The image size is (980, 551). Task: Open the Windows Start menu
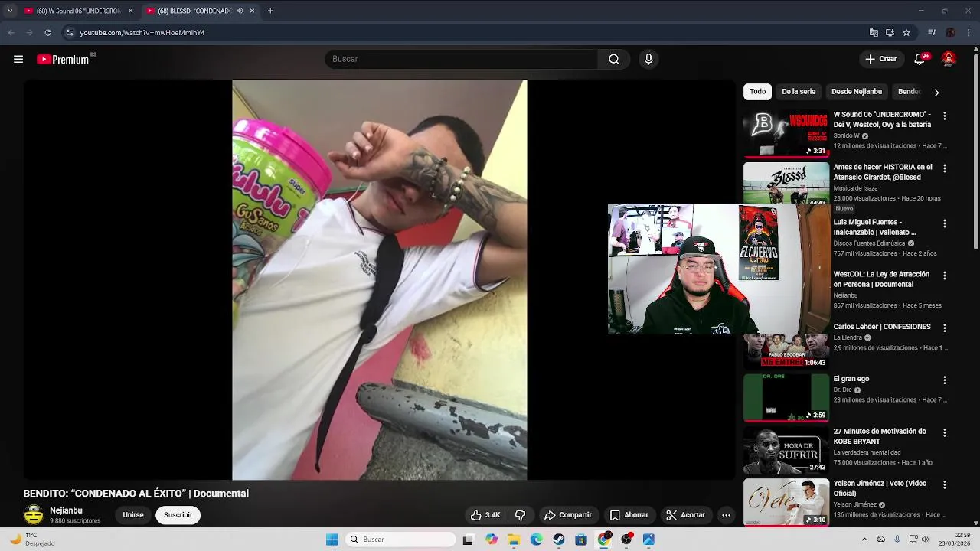pos(332,540)
